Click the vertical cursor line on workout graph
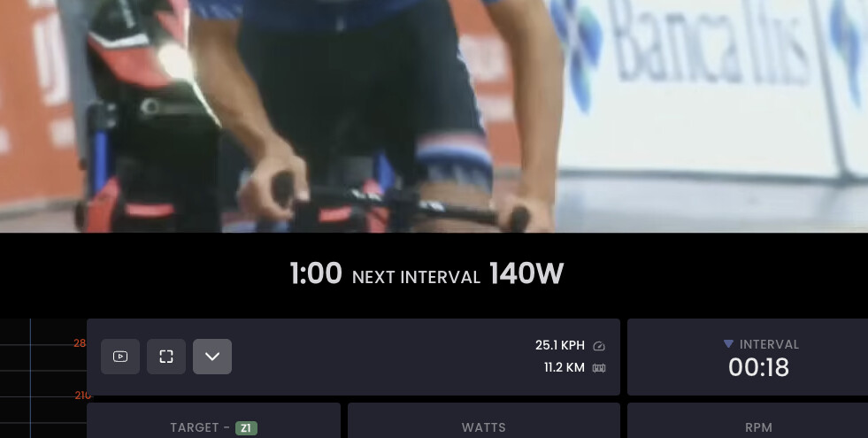The width and height of the screenshot is (868, 438). pos(30,378)
